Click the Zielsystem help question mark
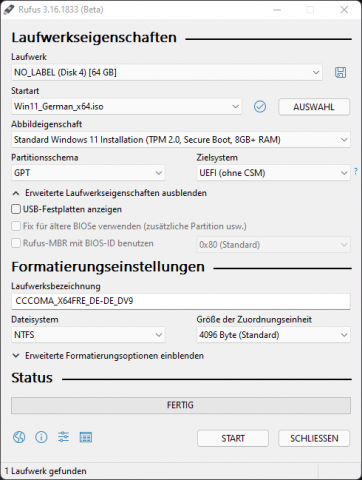Viewport: 362px width, 480px height. (x=356, y=172)
